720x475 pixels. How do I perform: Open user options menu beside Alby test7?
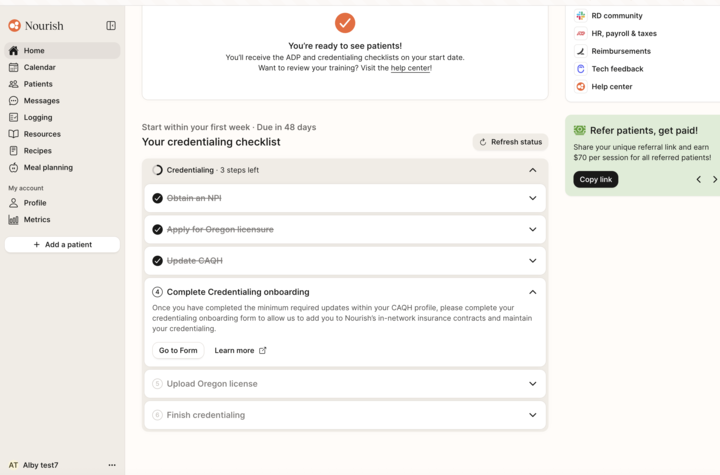click(112, 465)
